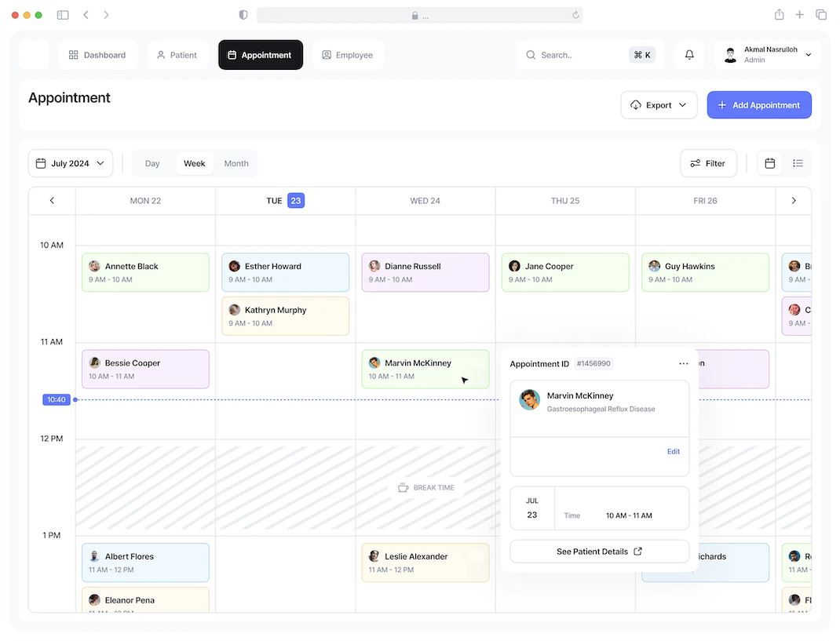The image size is (840, 641).
Task: Go to previous week arrow
Action: click(x=53, y=201)
